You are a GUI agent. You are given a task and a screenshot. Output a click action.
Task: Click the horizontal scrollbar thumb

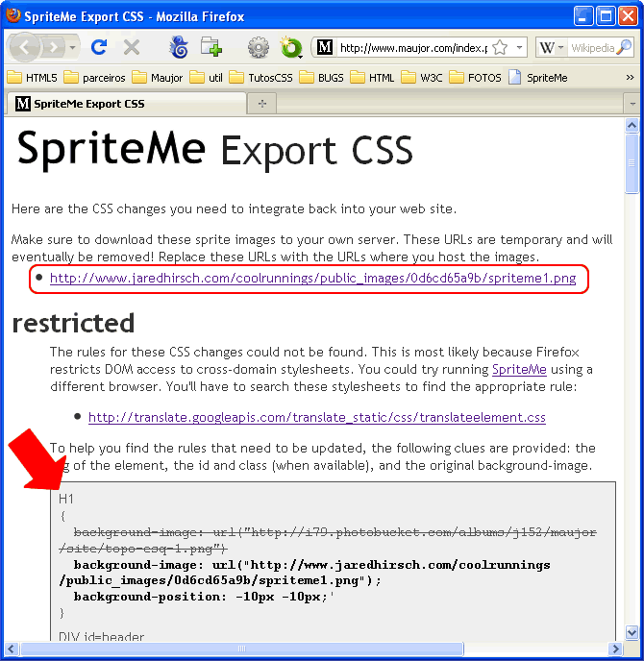coord(240,650)
